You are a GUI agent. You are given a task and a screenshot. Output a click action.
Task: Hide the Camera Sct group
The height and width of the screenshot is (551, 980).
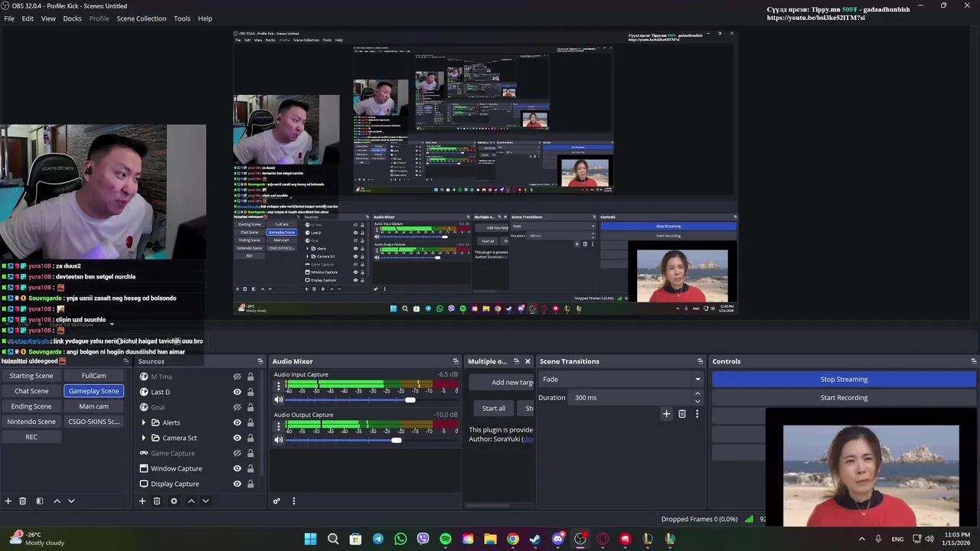(x=237, y=438)
